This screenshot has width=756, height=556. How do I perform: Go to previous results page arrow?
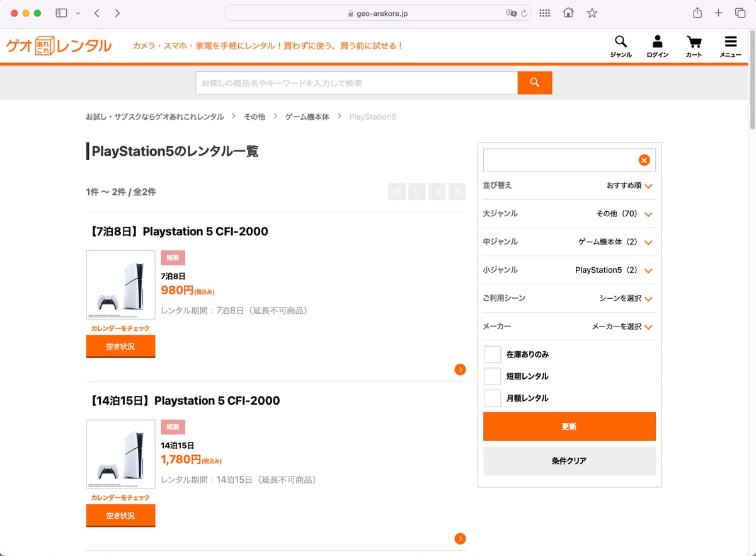[417, 192]
